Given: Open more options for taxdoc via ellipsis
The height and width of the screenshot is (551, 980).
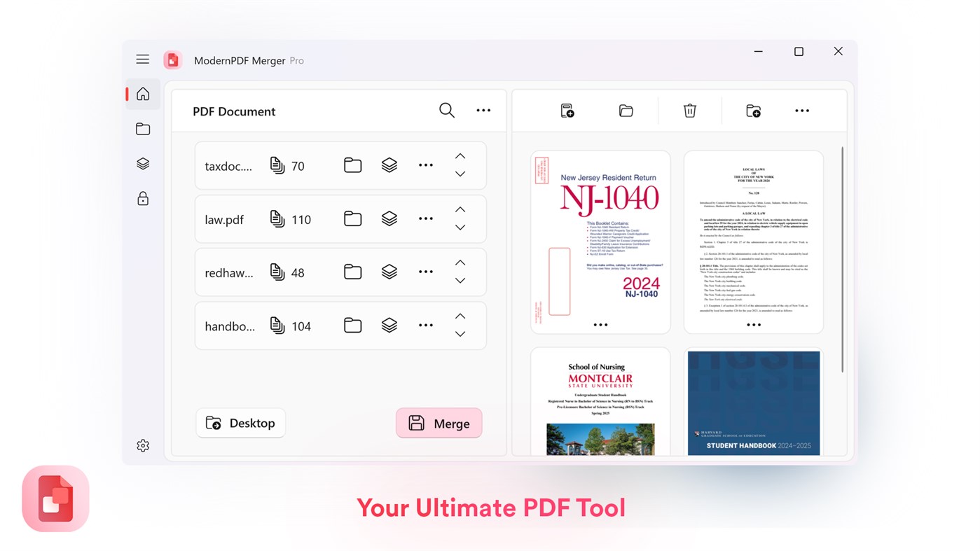Looking at the screenshot, I should coord(425,165).
